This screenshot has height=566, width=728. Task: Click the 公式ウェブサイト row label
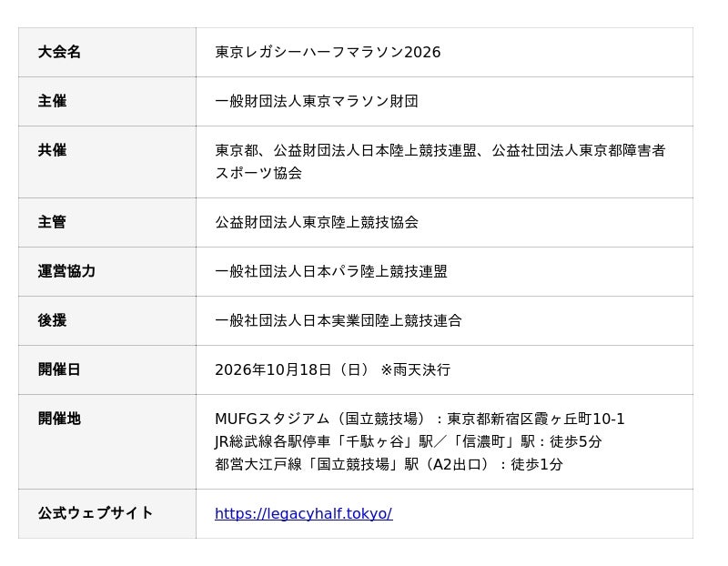[x=96, y=513]
